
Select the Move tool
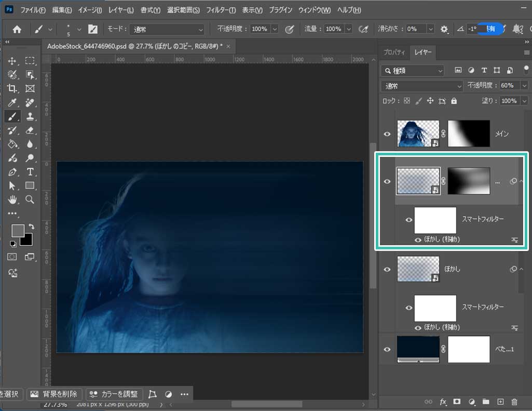(x=12, y=61)
